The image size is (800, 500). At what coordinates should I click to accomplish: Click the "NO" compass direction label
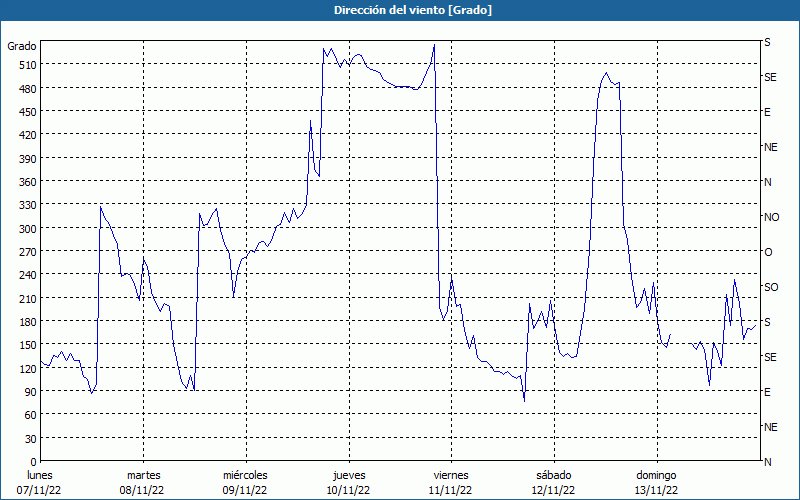pos(771,217)
